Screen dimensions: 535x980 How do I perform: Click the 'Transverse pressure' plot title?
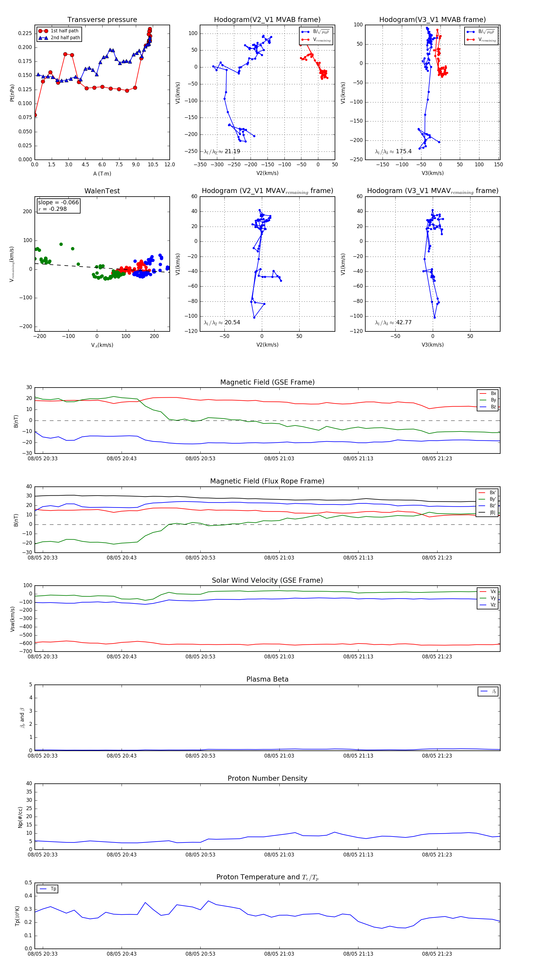pos(102,19)
